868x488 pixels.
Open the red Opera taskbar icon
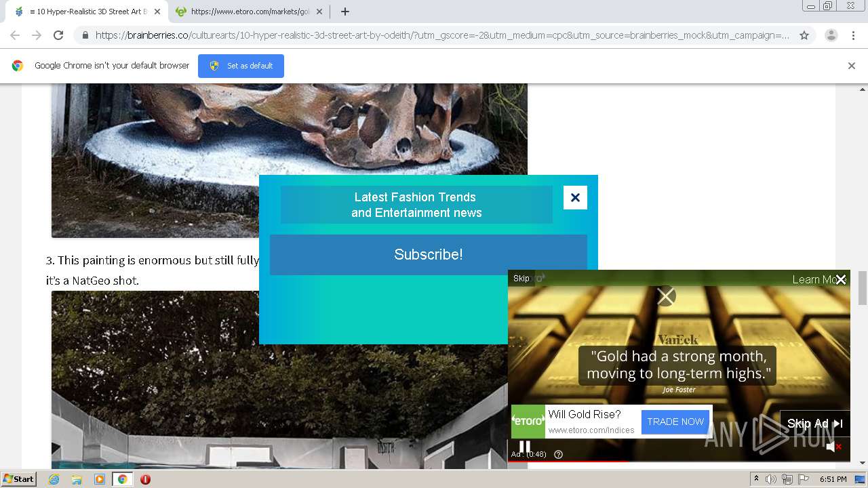point(145,479)
